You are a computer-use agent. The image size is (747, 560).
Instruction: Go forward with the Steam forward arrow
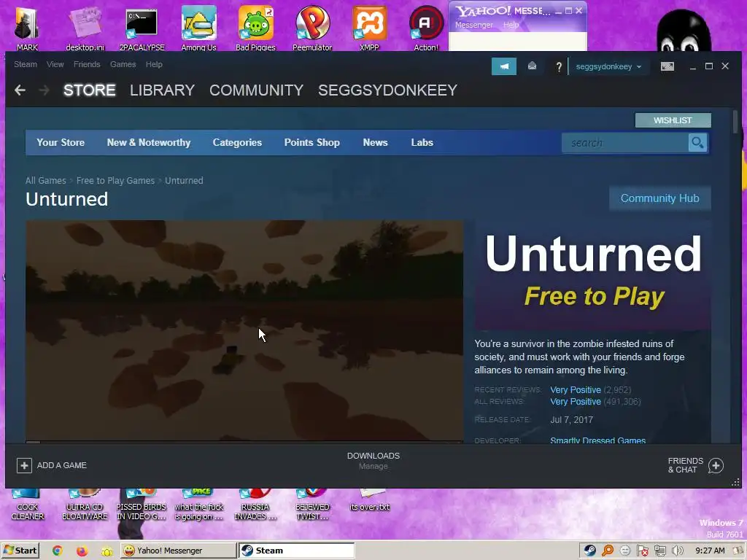(44, 90)
